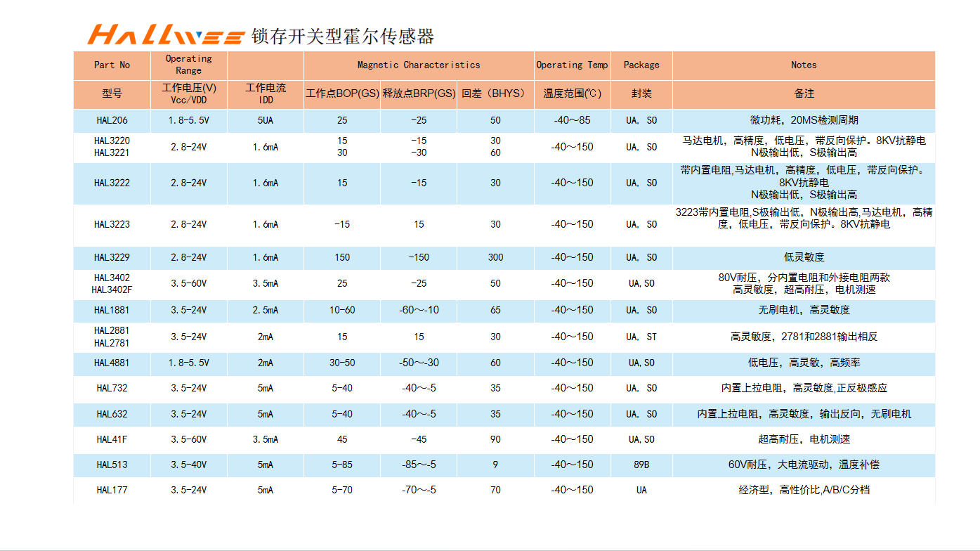Click the 5UA current value for HAL206
Image resolution: width=980 pixels, height=551 pixels.
tap(266, 120)
